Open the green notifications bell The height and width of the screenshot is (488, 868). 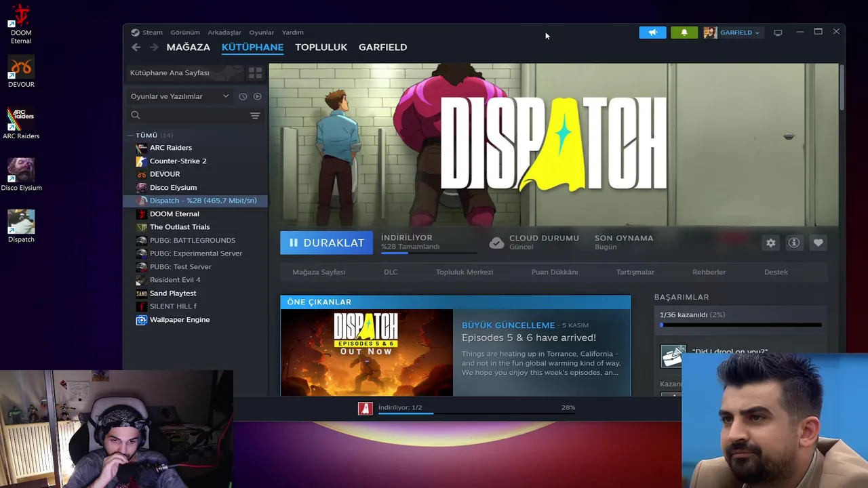tap(684, 33)
